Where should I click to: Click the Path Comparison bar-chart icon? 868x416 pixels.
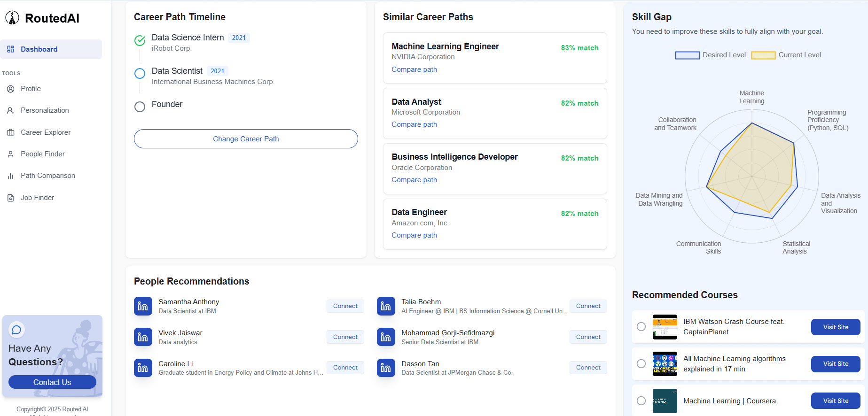tap(11, 176)
